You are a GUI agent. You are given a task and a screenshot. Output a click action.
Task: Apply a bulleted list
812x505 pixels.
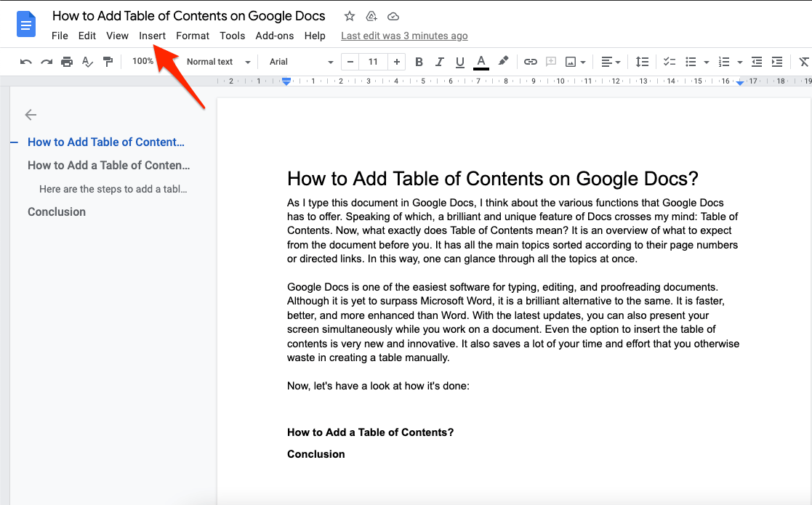[691, 62]
